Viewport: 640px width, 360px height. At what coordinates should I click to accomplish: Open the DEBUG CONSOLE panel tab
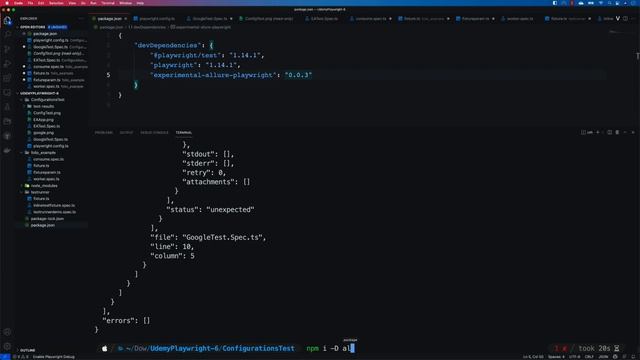[154, 132]
